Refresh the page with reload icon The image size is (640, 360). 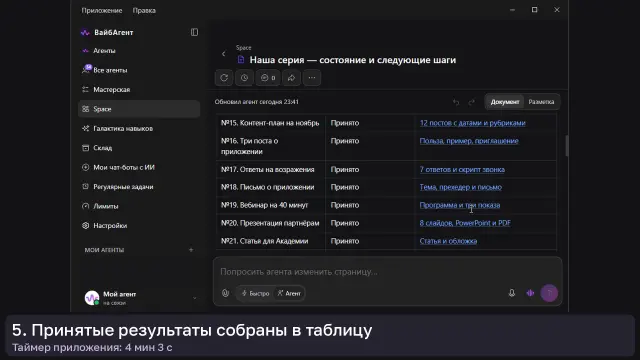tap(224, 78)
